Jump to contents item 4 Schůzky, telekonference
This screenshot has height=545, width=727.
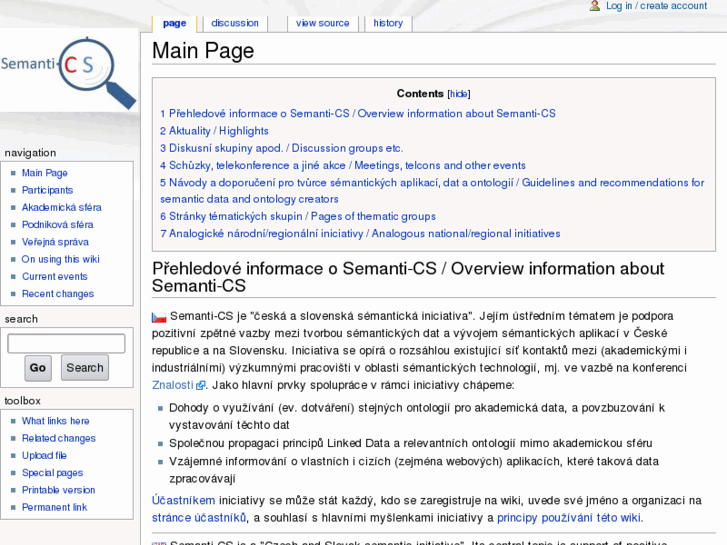click(x=343, y=165)
